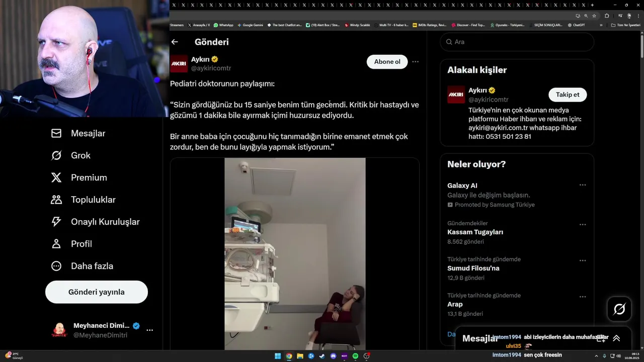The image size is (644, 362).
Task: Show more bookmarks overflow chevron
Action: click(x=601, y=25)
